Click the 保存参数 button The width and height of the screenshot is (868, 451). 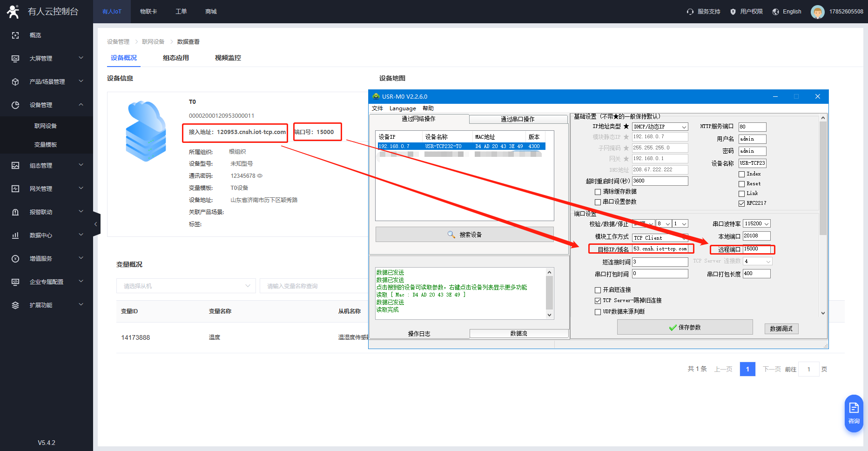tap(685, 327)
